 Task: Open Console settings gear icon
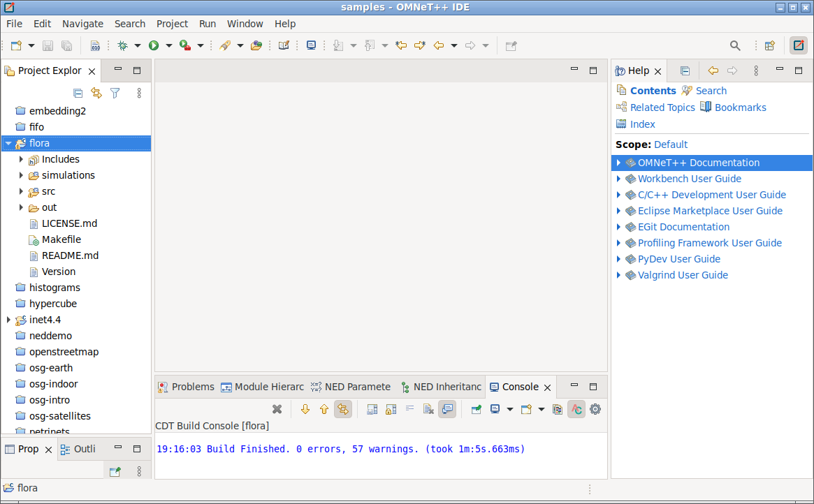595,410
